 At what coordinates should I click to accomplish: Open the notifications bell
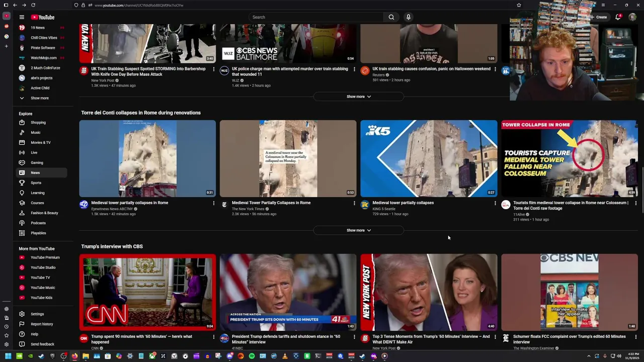click(x=618, y=17)
